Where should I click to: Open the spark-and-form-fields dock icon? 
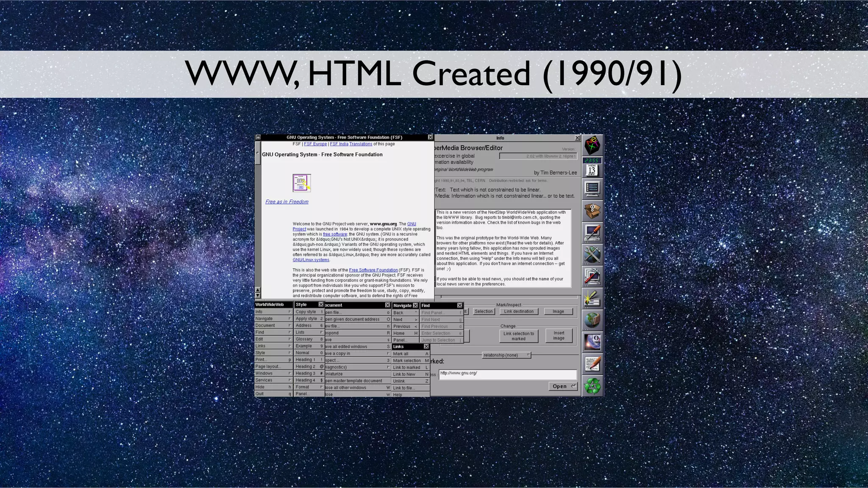coord(592,298)
